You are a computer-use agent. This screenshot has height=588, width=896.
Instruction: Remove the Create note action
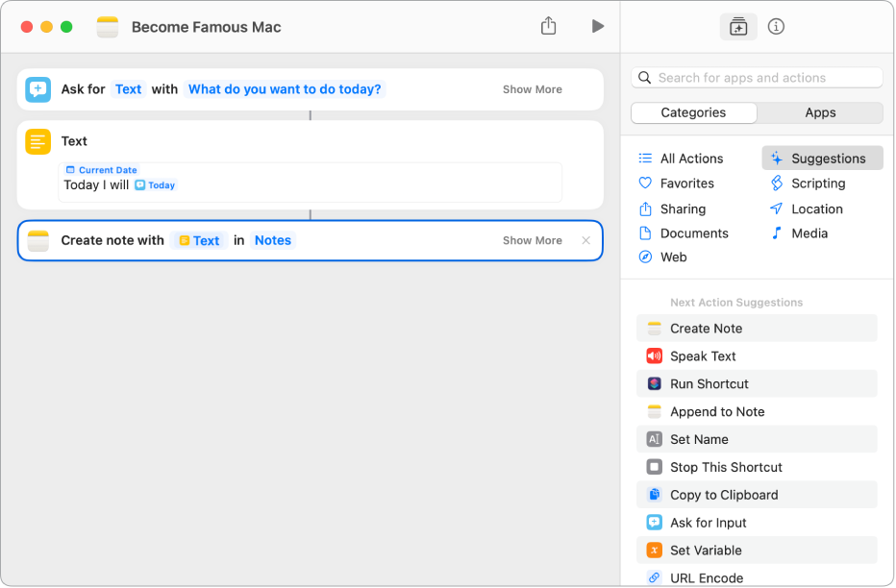tap(586, 241)
